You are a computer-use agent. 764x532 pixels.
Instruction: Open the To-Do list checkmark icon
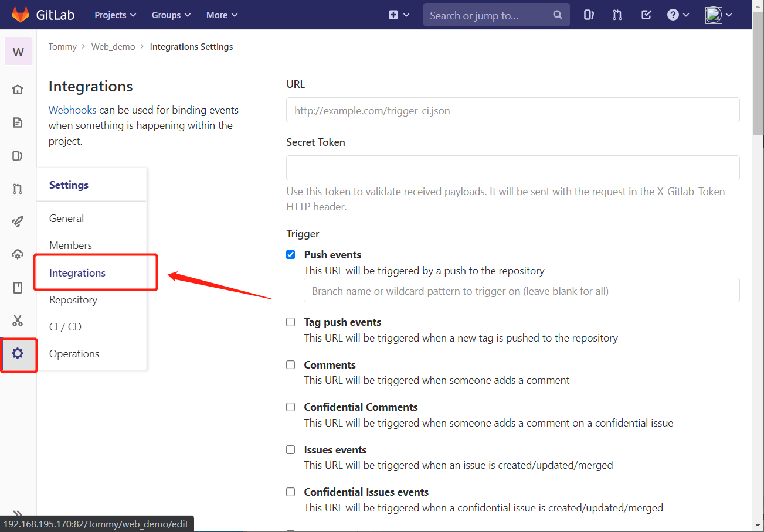(646, 15)
